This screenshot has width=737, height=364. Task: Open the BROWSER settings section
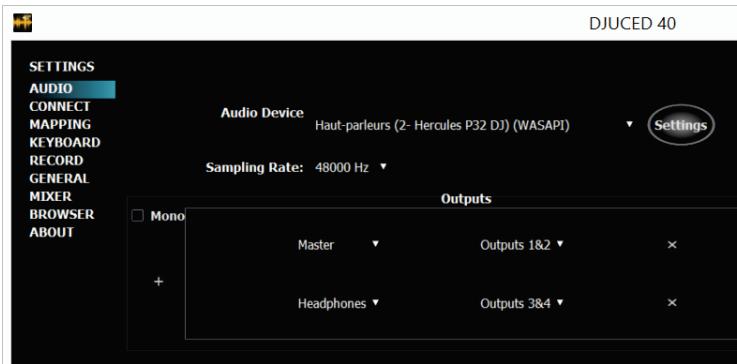tap(62, 214)
